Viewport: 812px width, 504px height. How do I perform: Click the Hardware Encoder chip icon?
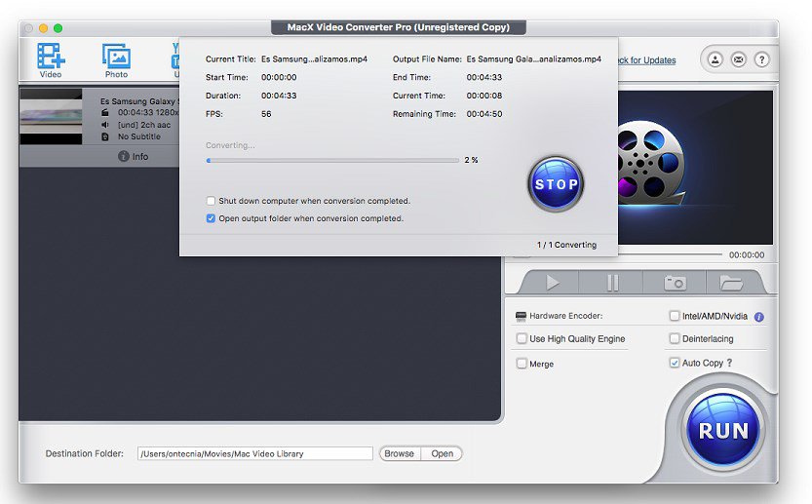(521, 316)
